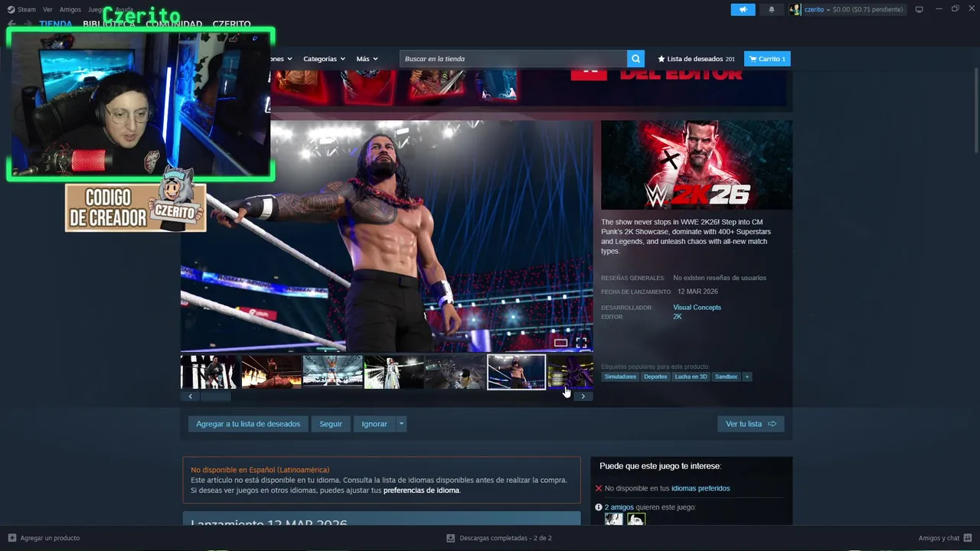
Task: Open idiomas preferidos link
Action: [x=701, y=488]
